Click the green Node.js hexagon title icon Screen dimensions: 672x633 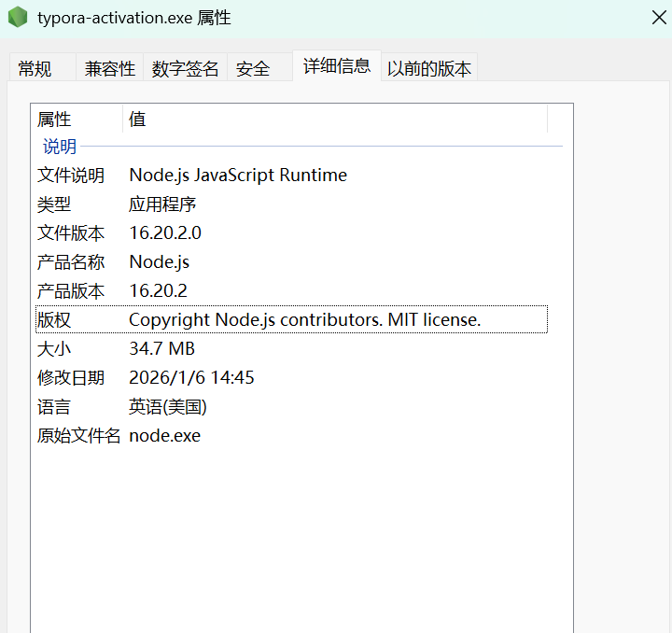18,17
